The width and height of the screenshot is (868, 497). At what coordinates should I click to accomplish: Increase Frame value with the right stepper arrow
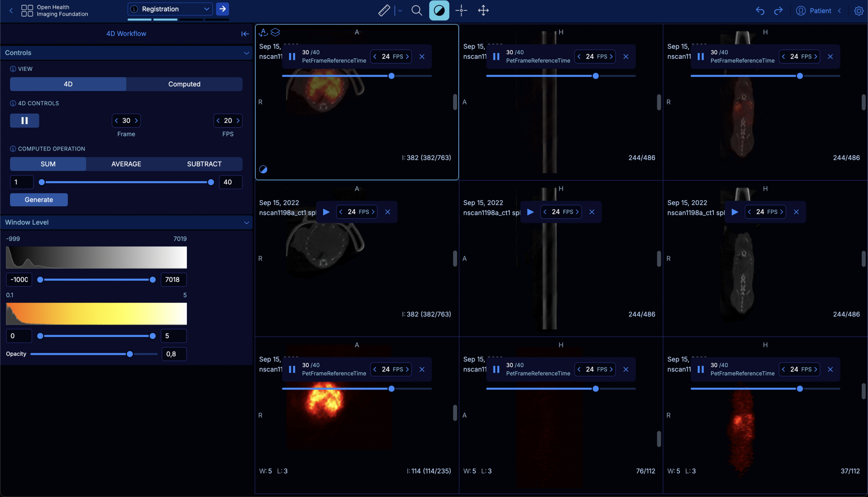coord(136,120)
